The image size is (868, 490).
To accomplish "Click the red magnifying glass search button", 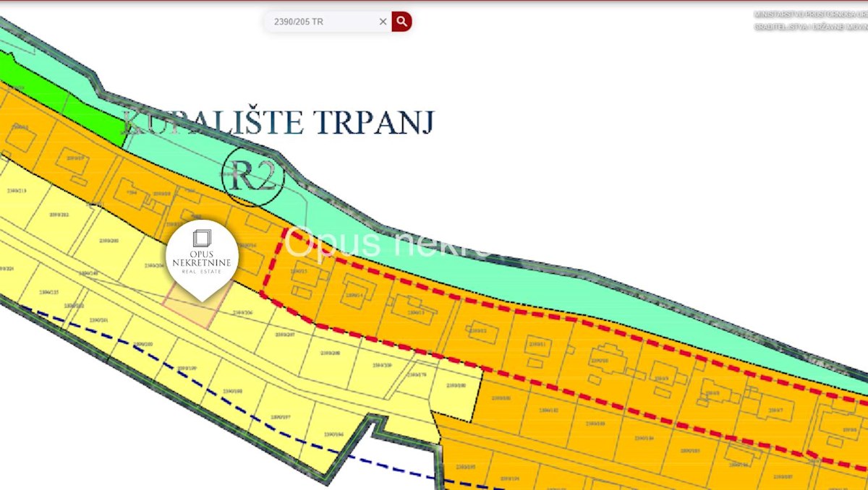I will click(x=401, y=22).
